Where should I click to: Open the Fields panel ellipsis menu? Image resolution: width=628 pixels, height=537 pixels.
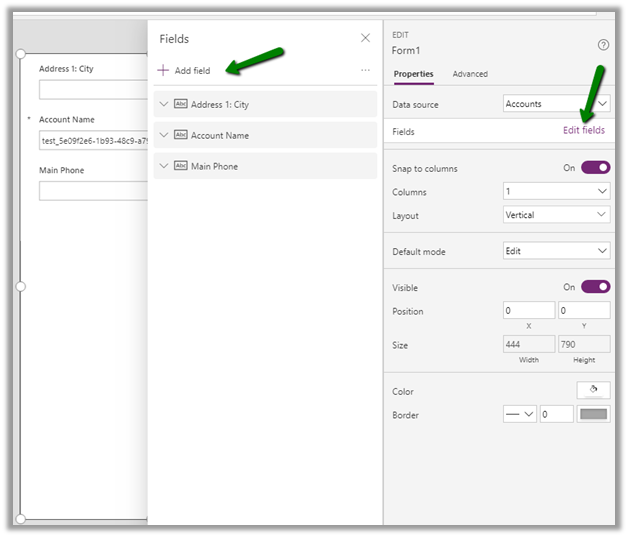point(365,71)
